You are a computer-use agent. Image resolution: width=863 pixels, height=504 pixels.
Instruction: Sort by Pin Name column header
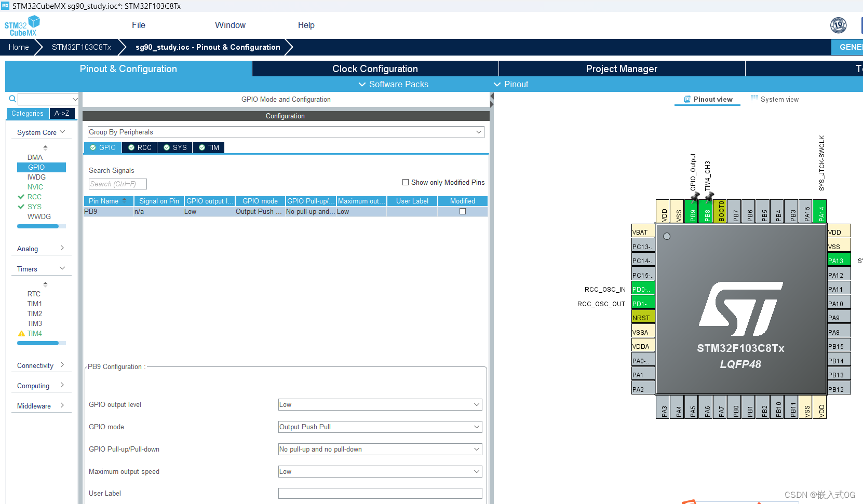109,201
